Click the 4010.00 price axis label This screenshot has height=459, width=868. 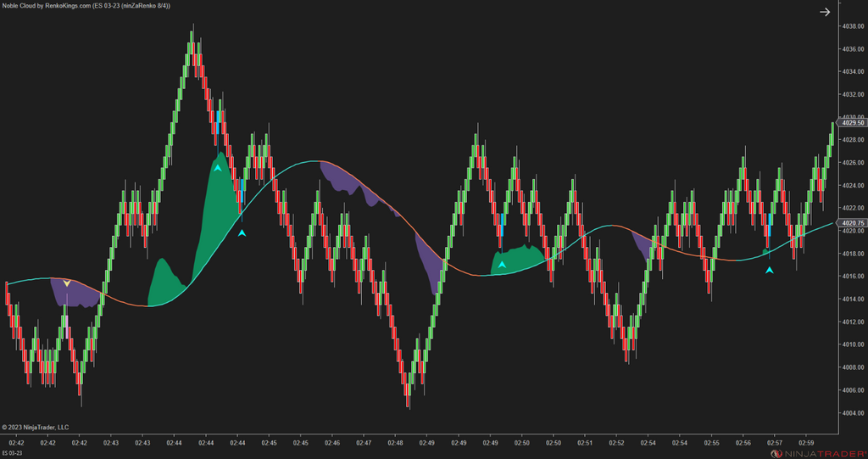[854, 344]
